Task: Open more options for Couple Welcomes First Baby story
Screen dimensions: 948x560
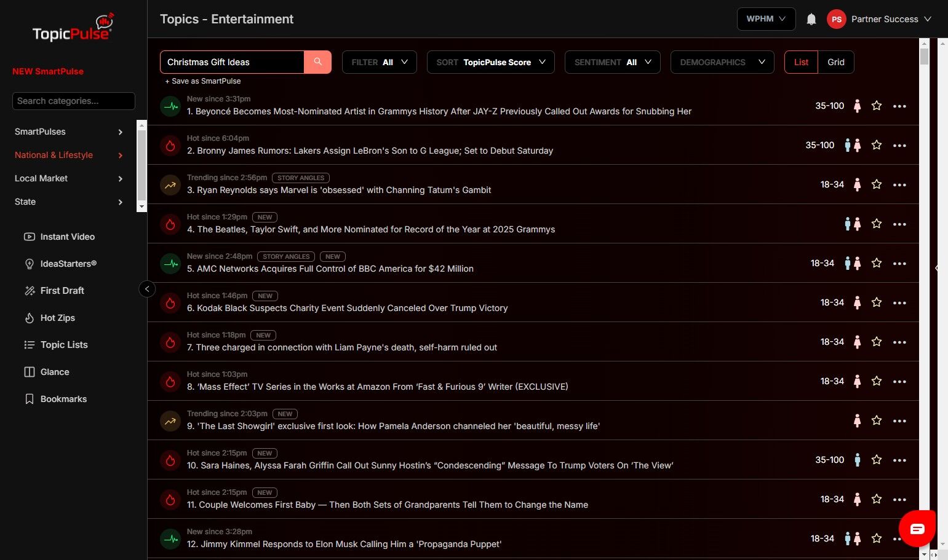Action: (x=899, y=500)
